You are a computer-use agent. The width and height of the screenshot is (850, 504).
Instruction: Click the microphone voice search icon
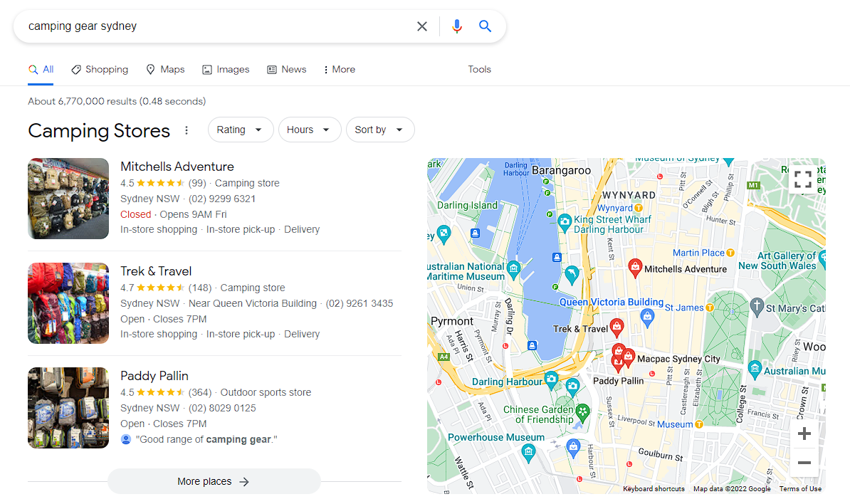coord(456,26)
